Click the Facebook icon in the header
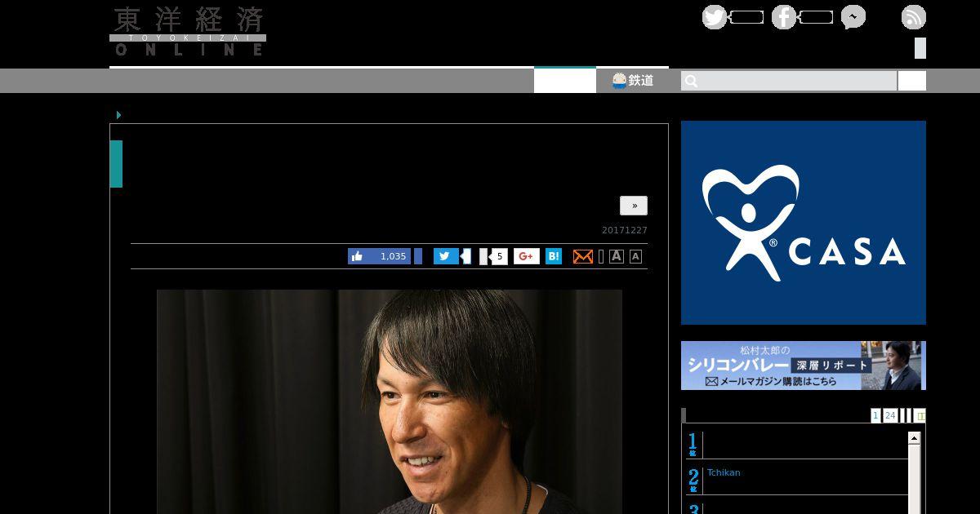 click(x=784, y=17)
